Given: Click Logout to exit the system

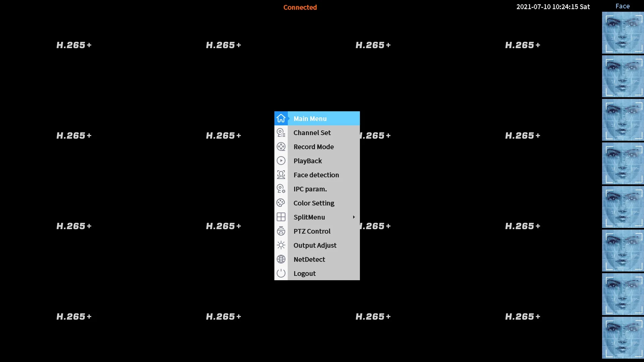Looking at the screenshot, I should [x=304, y=273].
